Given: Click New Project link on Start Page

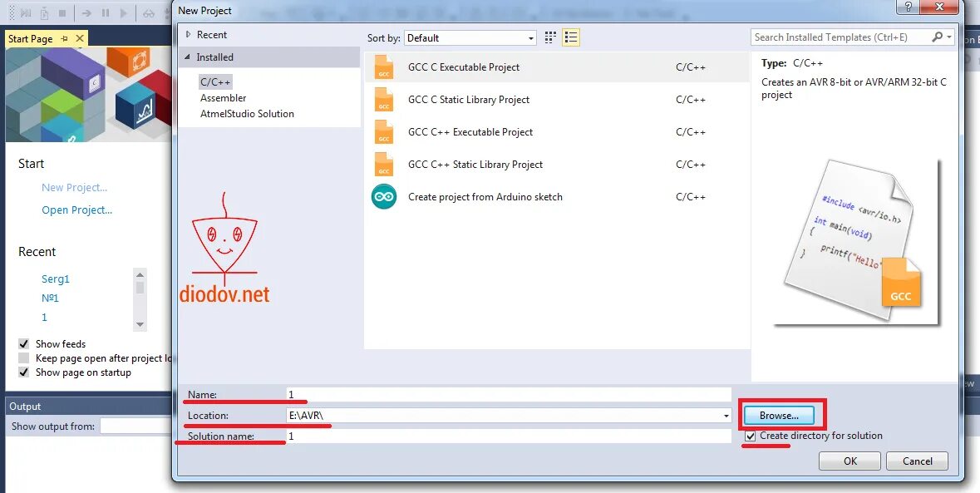Looking at the screenshot, I should pos(74,187).
